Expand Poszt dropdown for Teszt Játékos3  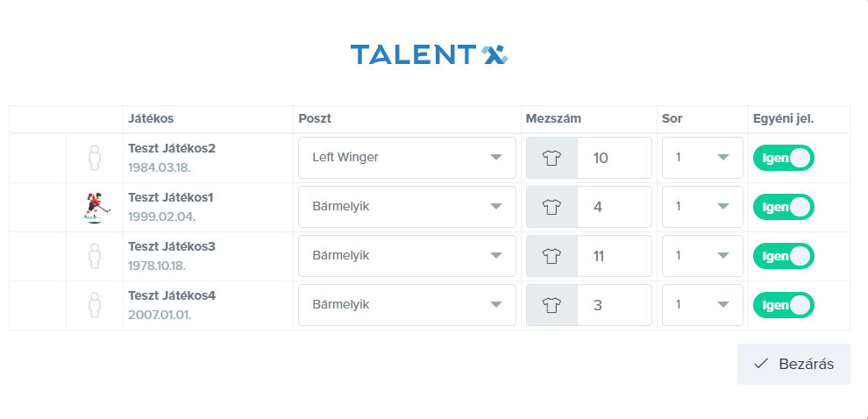407,256
